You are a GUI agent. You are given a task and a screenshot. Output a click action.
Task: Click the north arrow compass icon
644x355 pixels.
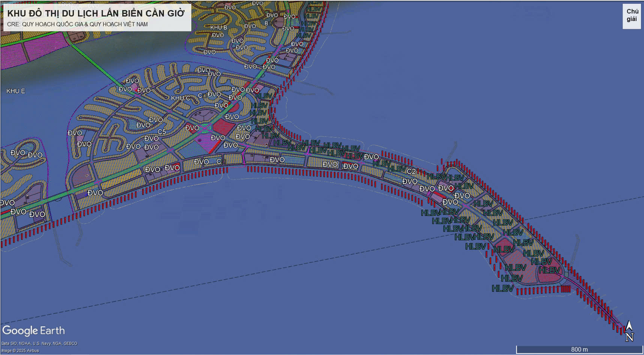(x=629, y=331)
